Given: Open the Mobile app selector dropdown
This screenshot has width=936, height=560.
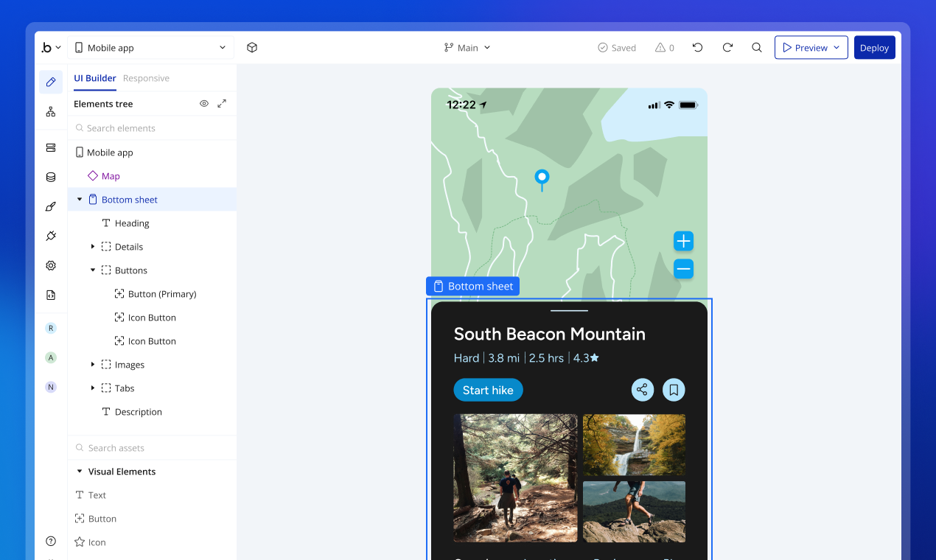Looking at the screenshot, I should point(150,48).
